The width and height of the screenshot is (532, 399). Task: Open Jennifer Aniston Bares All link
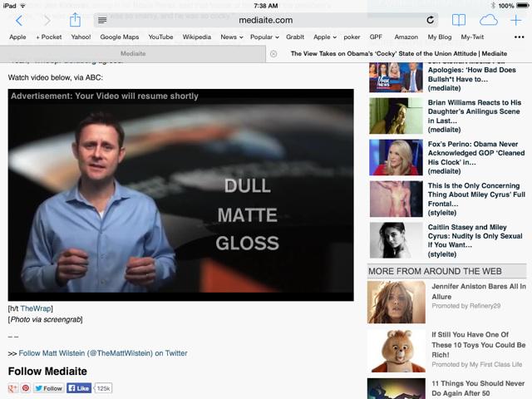pyautogui.click(x=479, y=291)
